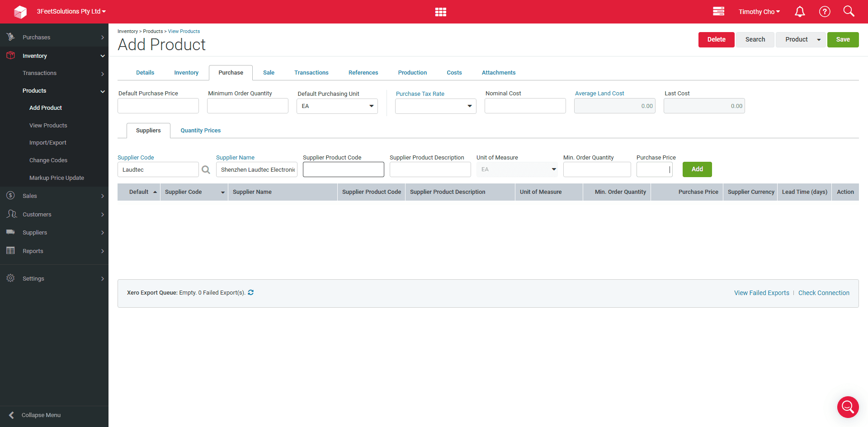Click the Purchases cart icon in sidebar

pyautogui.click(x=10, y=37)
